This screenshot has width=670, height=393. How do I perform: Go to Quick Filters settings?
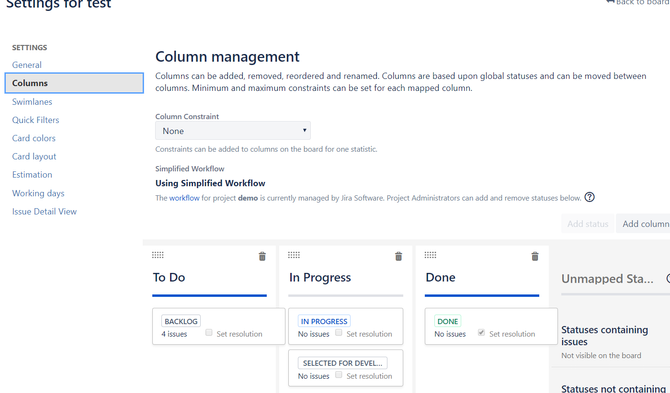(x=35, y=120)
